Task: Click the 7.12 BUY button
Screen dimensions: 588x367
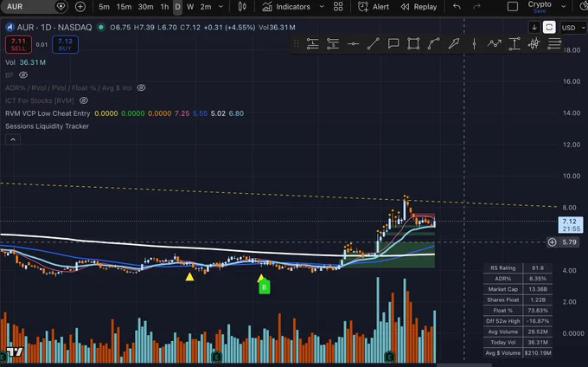Action: (65, 45)
